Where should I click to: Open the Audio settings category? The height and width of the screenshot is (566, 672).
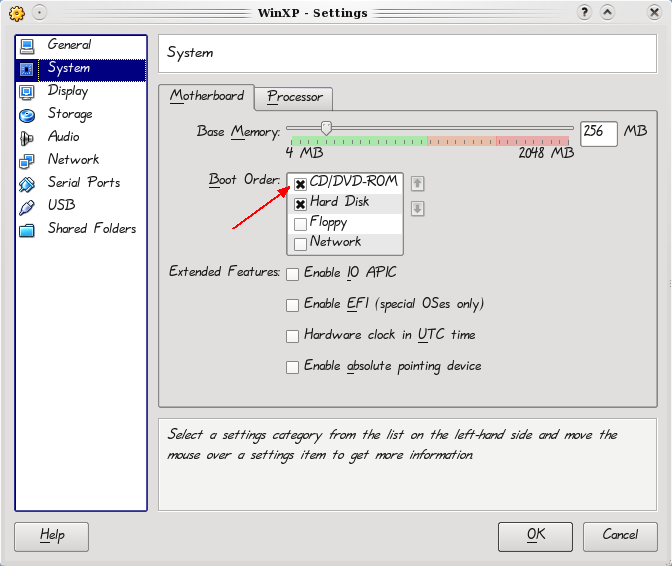click(81, 138)
